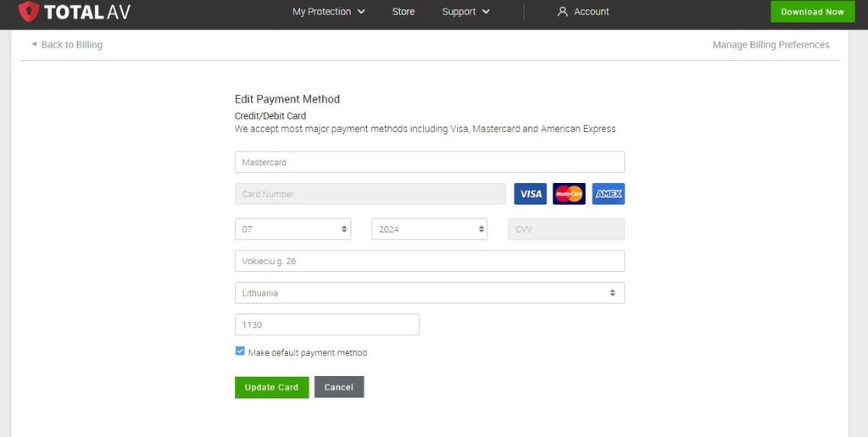This screenshot has height=437, width=868.
Task: Expand the My Protection menu
Action: [329, 12]
